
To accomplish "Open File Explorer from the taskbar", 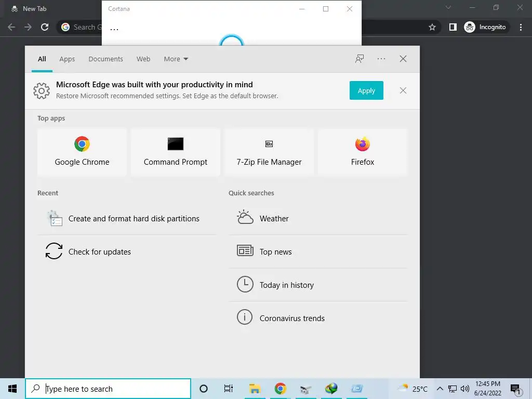I will coord(255,389).
